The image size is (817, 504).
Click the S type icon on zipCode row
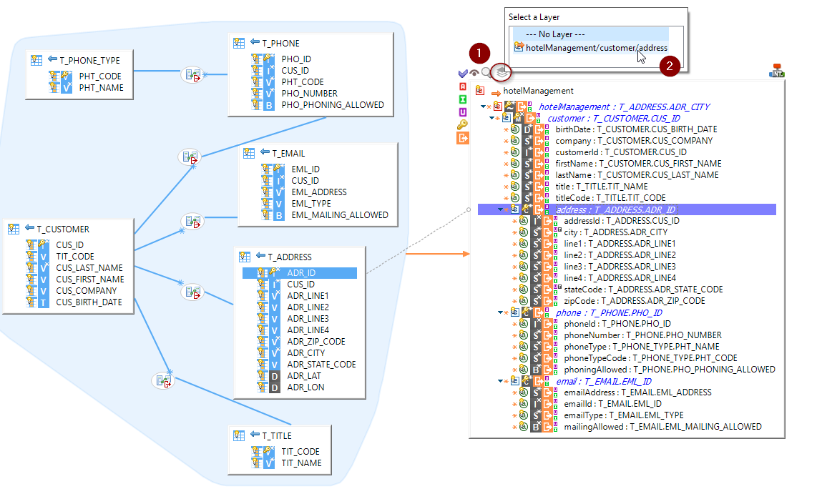point(536,301)
